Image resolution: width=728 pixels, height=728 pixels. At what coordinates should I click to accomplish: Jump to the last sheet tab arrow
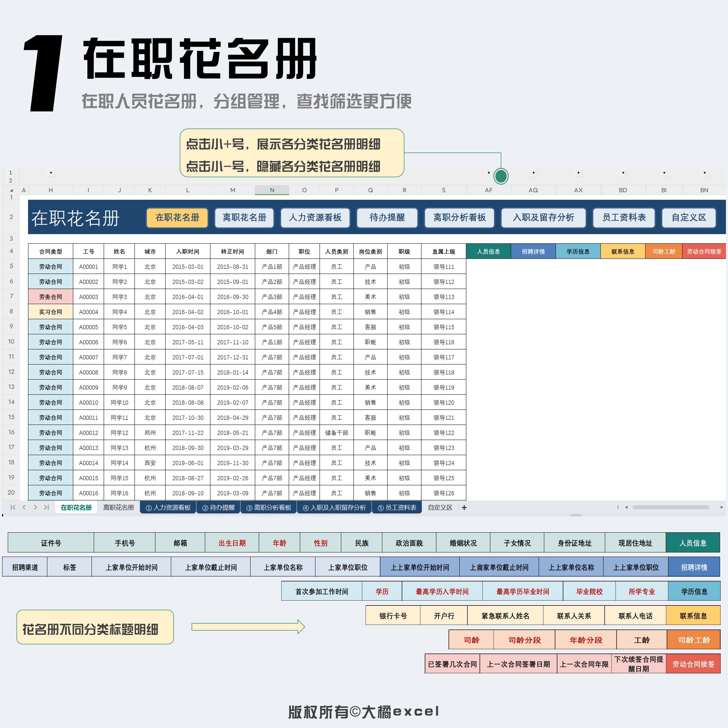(x=46, y=507)
